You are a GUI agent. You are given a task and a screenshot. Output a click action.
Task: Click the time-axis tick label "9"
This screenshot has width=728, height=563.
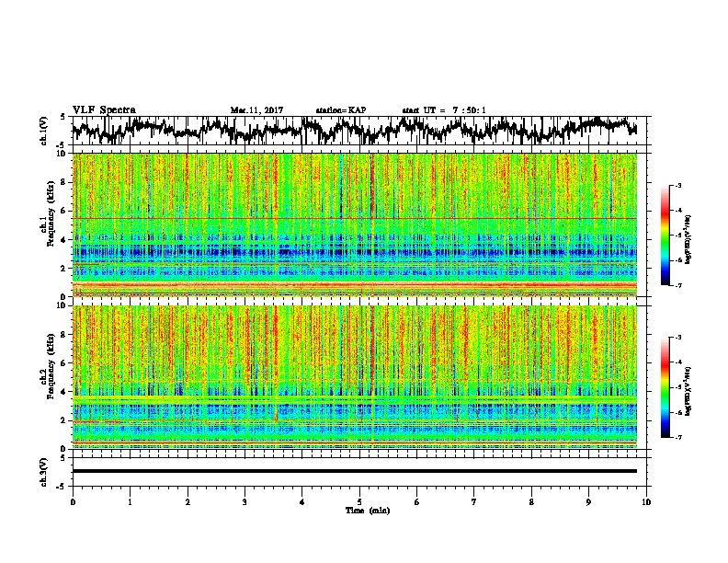pos(588,502)
